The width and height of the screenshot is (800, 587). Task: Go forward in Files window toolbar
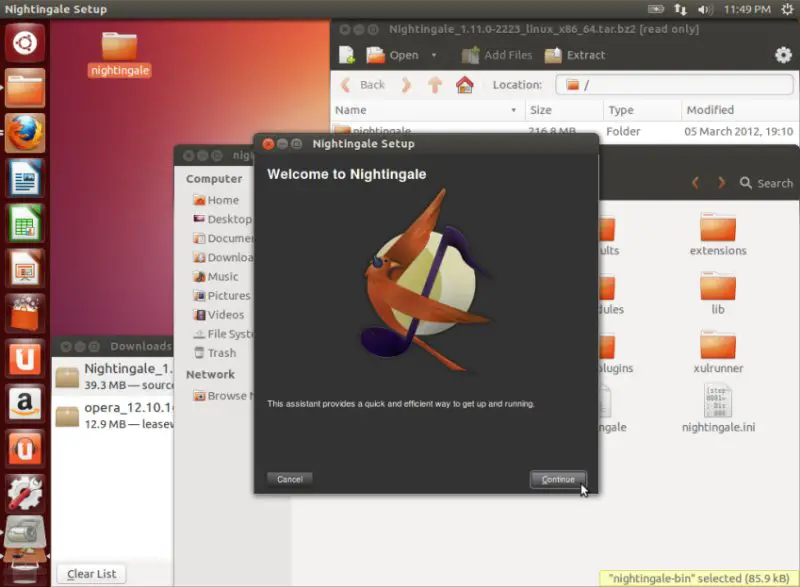click(x=721, y=183)
